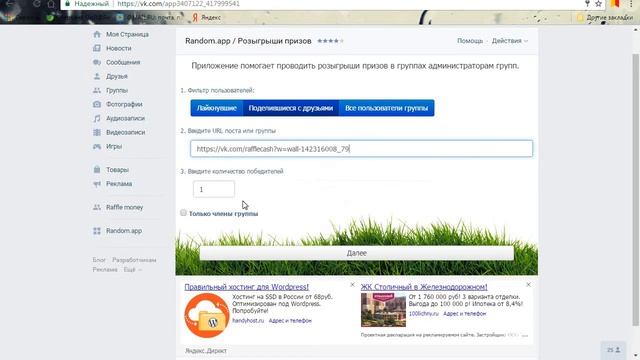640x360 pixels.
Task: Click the app star rating
Action: point(330,41)
